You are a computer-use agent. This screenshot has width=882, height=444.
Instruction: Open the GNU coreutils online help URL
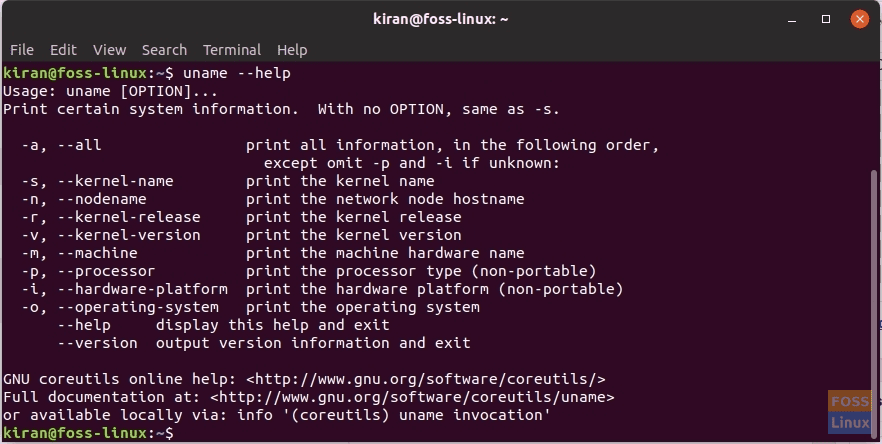(x=426, y=379)
